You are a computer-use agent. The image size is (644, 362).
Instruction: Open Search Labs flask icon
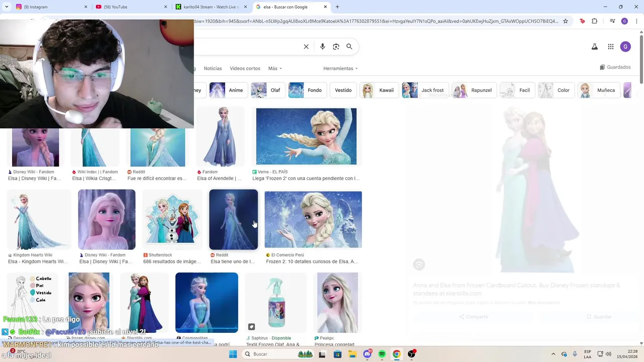[594, 47]
